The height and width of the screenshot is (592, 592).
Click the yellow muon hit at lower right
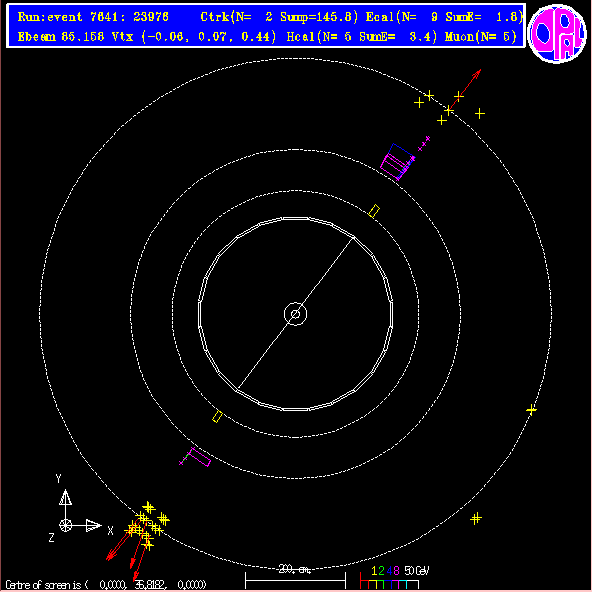476,518
